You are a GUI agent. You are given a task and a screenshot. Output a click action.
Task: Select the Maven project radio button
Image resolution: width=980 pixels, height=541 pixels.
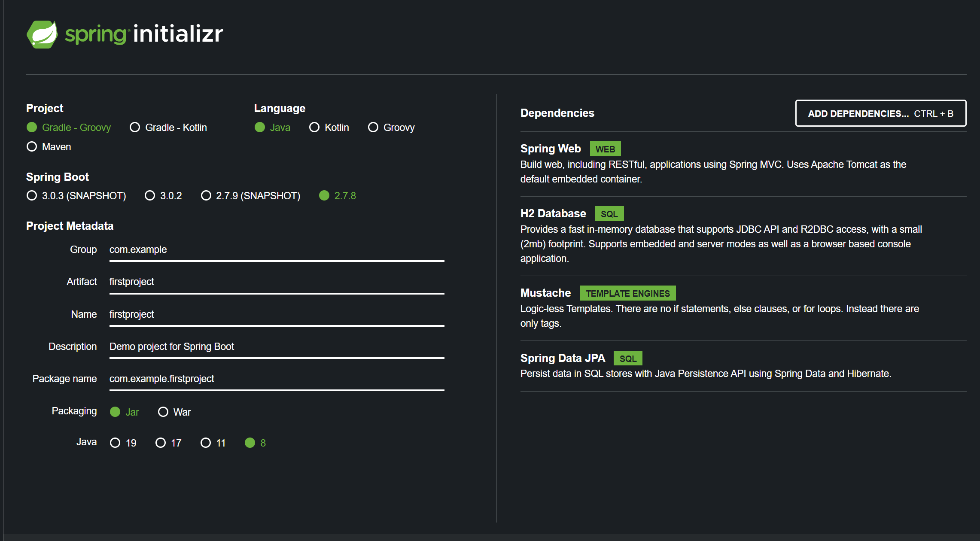[32, 147]
